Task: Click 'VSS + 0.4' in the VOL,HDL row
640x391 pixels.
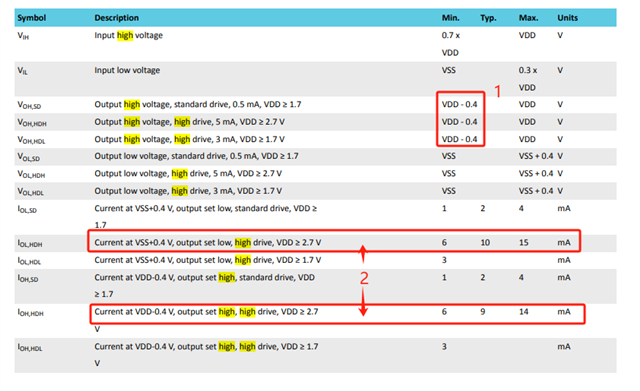Action: tap(536, 191)
